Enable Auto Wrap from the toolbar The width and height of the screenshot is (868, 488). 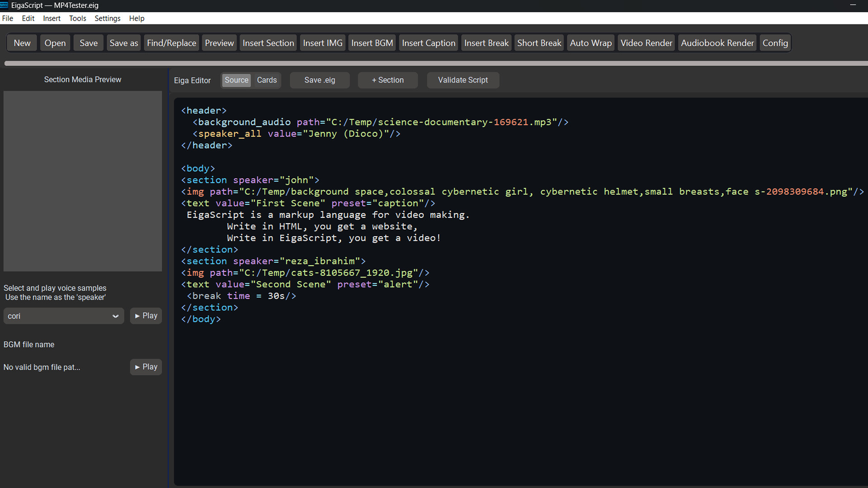point(590,42)
